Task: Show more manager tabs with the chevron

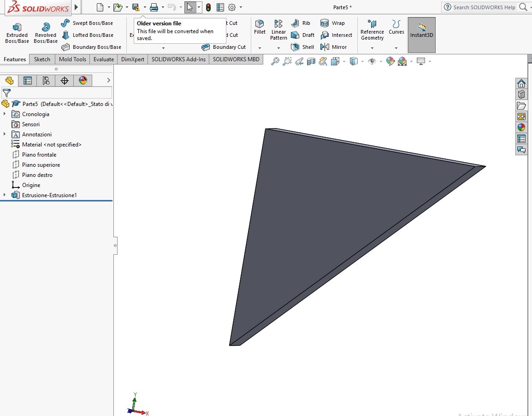Action: [x=109, y=80]
